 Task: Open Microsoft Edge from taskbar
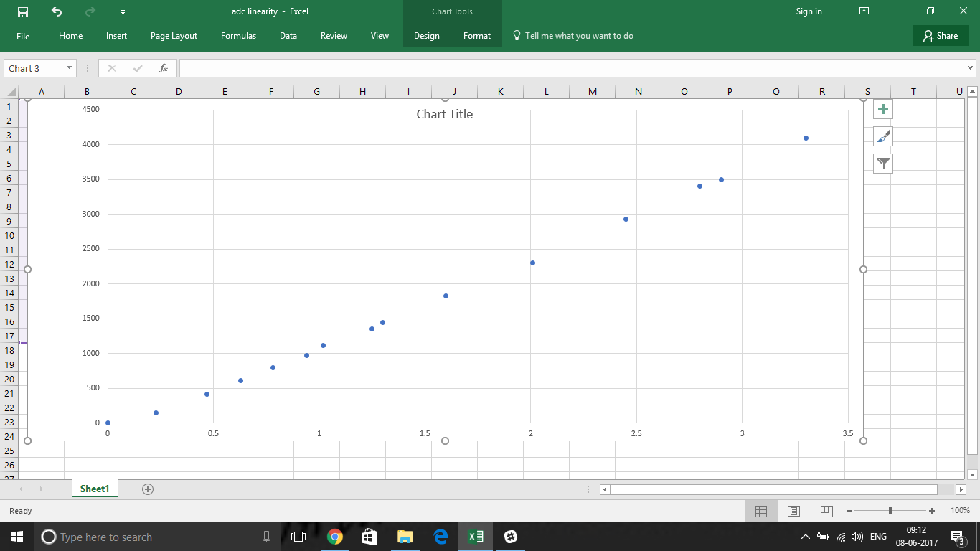click(440, 537)
